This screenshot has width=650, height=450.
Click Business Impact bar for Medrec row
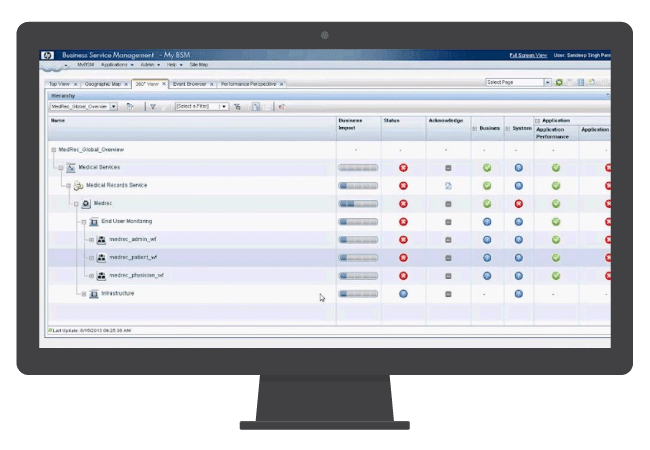(358, 204)
